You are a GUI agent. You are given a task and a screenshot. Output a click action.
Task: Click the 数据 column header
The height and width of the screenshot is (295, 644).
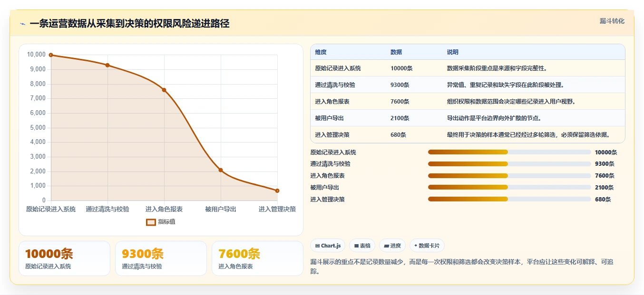396,52
